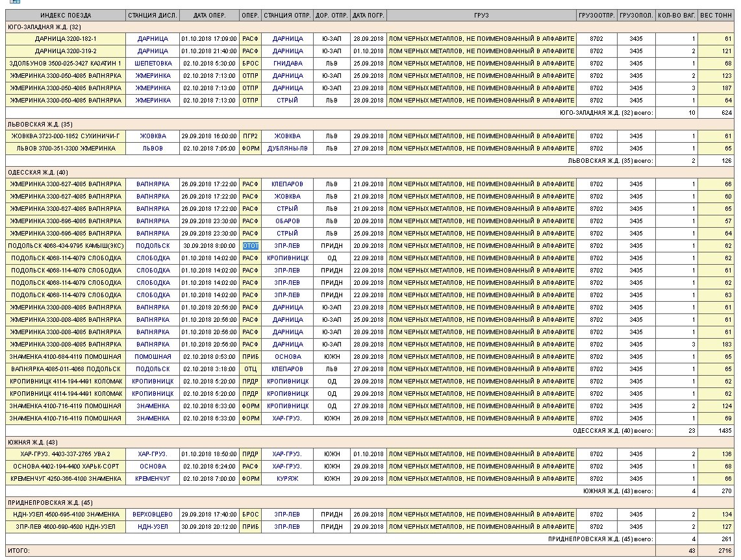
Task: Click train index ПОДОЛЬСК 4068-434-9795 КАМЫШ(ЭКС)
Action: coord(66,245)
